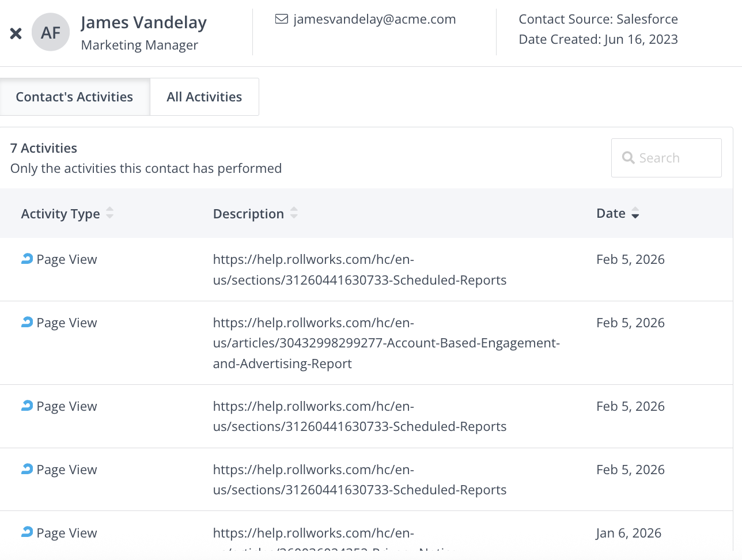Click jamesvandelay@acme.com email address
Viewport: 742px width, 560px height.
click(x=374, y=19)
